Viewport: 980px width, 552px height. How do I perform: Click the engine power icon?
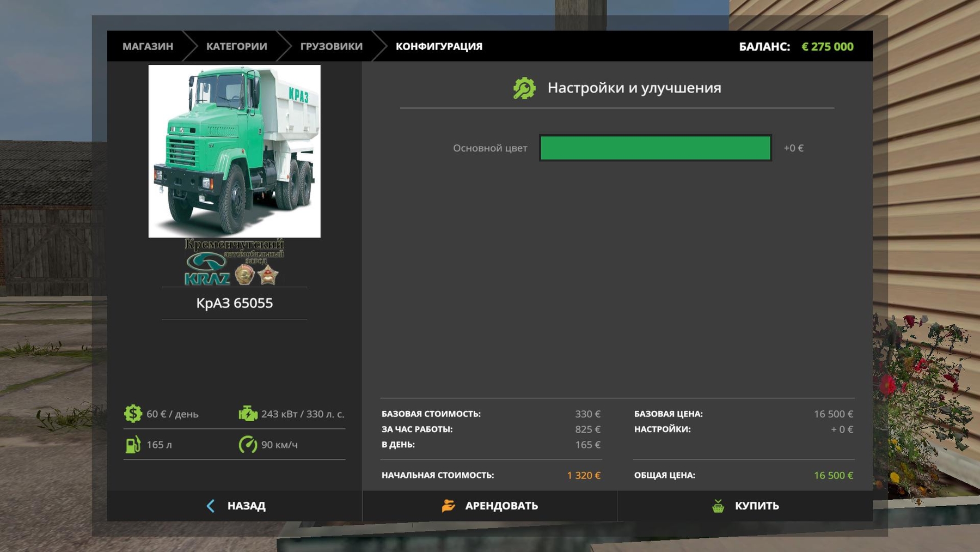248,414
